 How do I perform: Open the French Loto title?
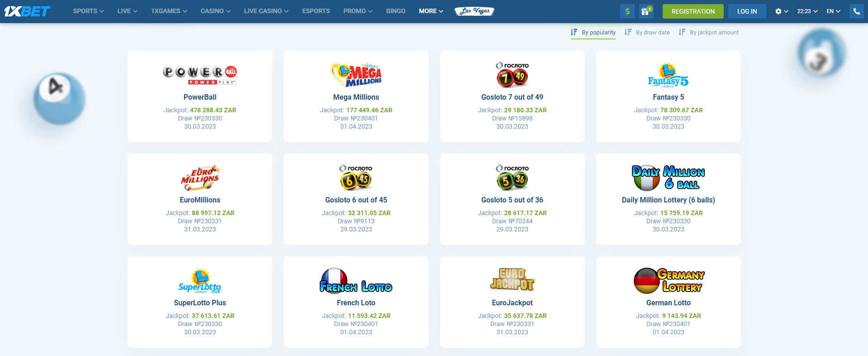point(356,303)
